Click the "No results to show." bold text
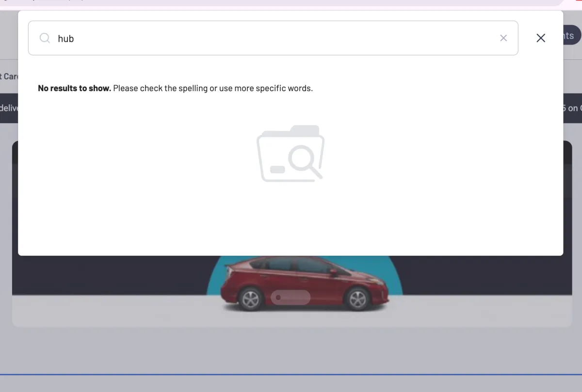 pyautogui.click(x=74, y=88)
